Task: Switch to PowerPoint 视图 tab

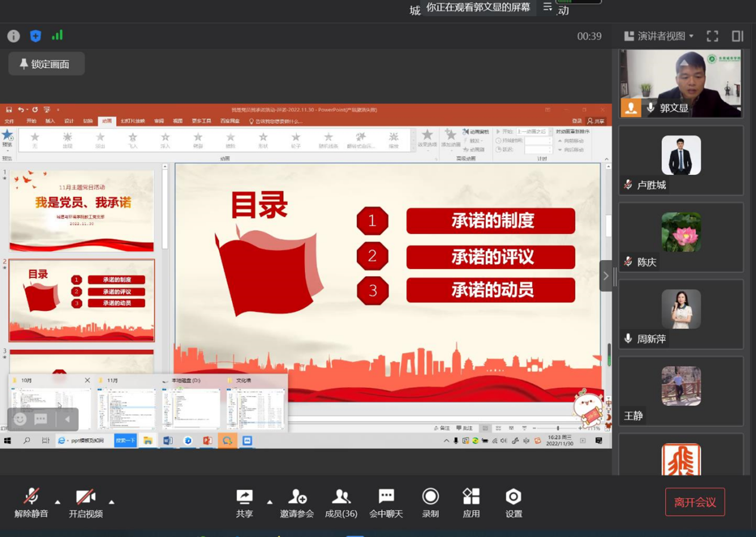Action: (x=178, y=121)
